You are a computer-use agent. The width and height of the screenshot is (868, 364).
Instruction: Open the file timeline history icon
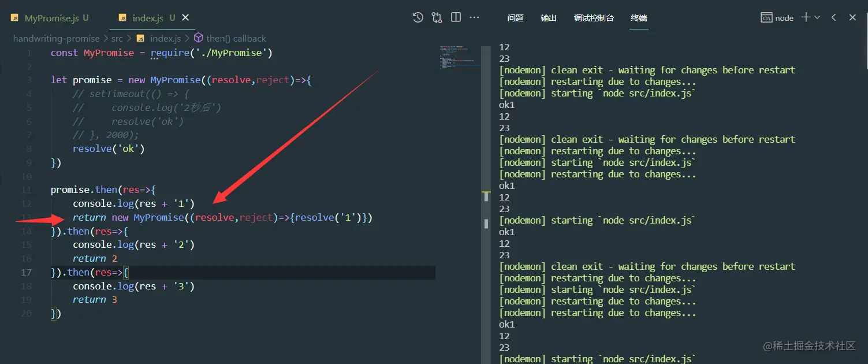click(x=418, y=17)
